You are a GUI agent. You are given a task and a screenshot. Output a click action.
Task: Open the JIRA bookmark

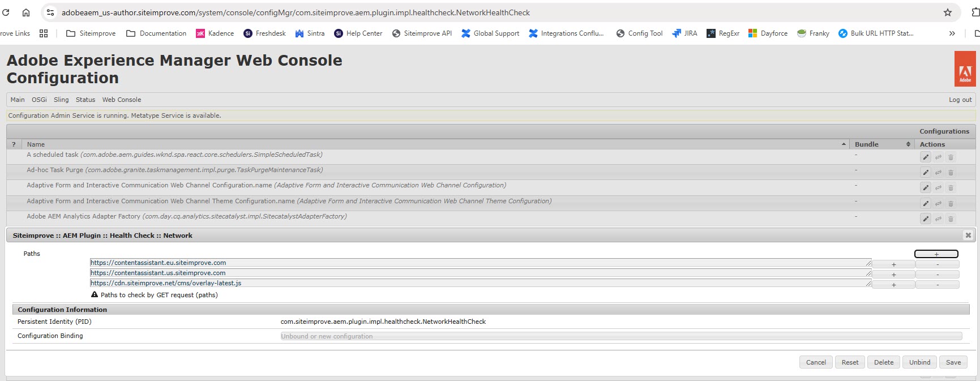(x=684, y=33)
